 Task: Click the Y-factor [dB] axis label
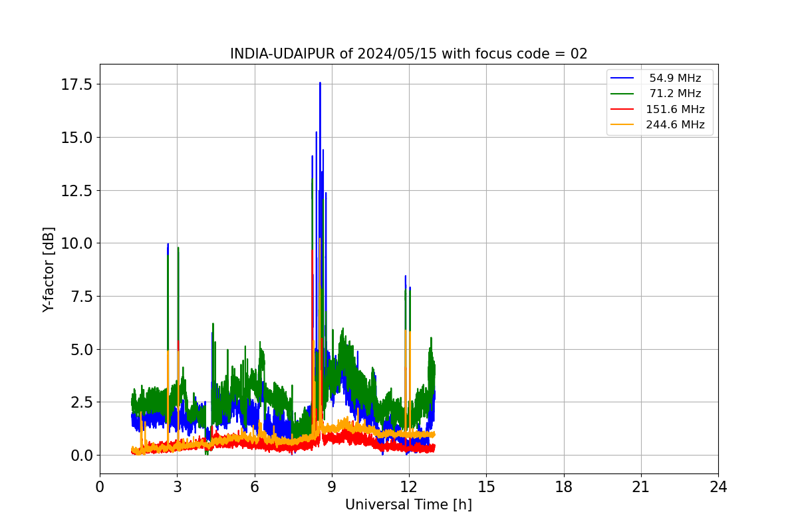tap(49, 269)
